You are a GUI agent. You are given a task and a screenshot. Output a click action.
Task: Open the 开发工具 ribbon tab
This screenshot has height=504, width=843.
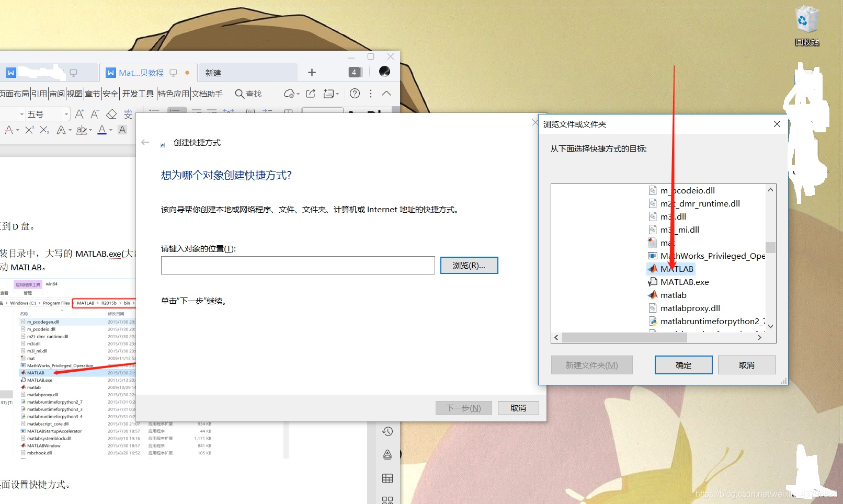(x=138, y=94)
